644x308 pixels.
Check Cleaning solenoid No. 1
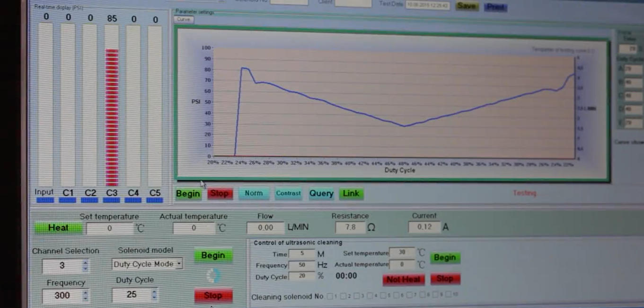(330, 296)
